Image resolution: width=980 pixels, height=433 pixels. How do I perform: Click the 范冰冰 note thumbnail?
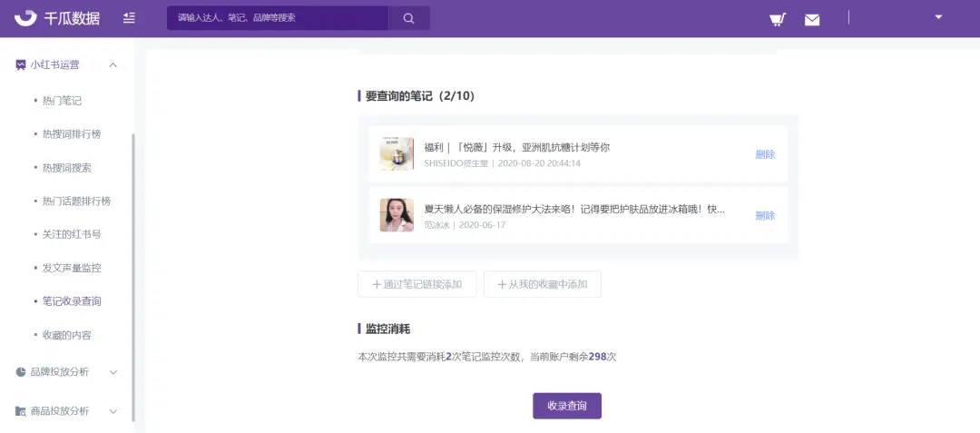coord(397,215)
